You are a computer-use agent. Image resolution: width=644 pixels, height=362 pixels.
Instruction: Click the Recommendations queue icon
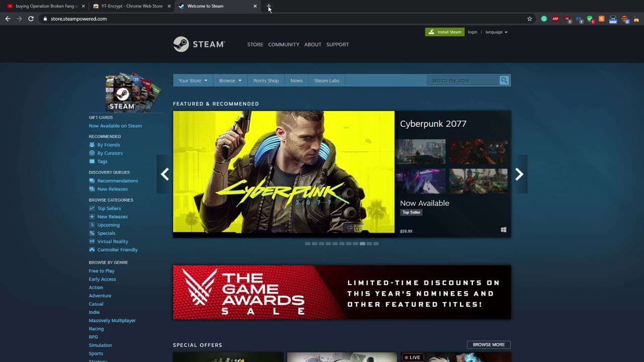[92, 180]
